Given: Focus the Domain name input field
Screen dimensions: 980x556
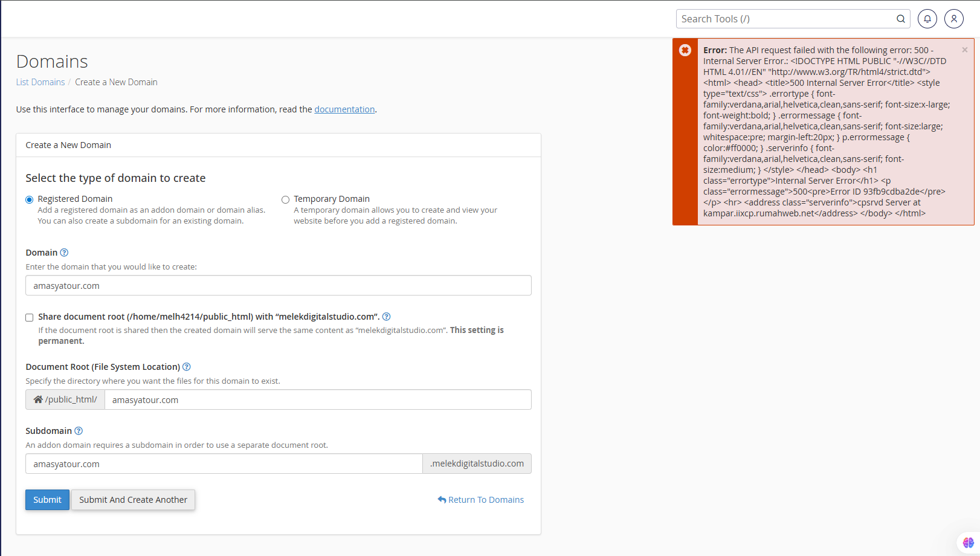Looking at the screenshot, I should pyautogui.click(x=278, y=285).
